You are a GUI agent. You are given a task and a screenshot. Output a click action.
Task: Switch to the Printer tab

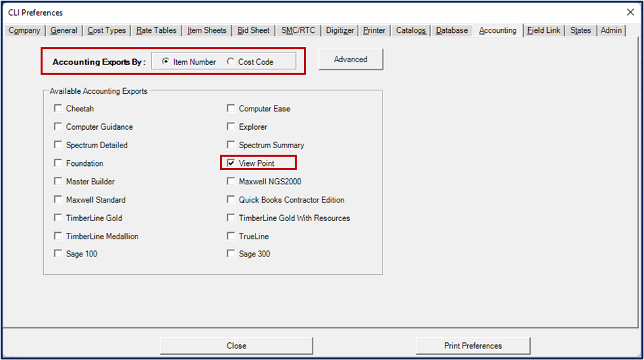pos(374,30)
